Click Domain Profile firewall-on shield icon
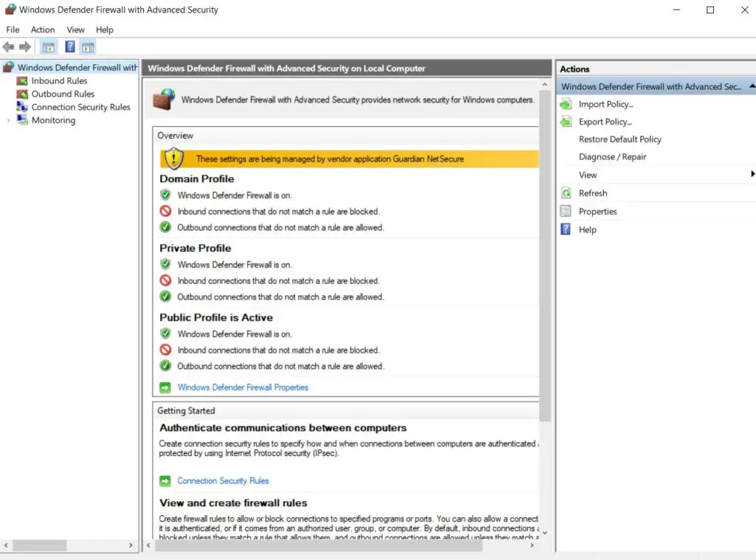 (x=165, y=195)
